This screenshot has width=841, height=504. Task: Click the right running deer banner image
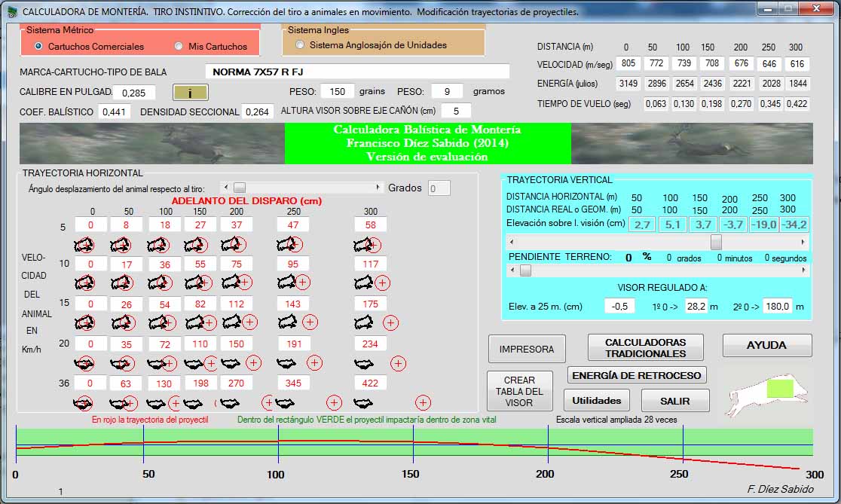pos(691,144)
